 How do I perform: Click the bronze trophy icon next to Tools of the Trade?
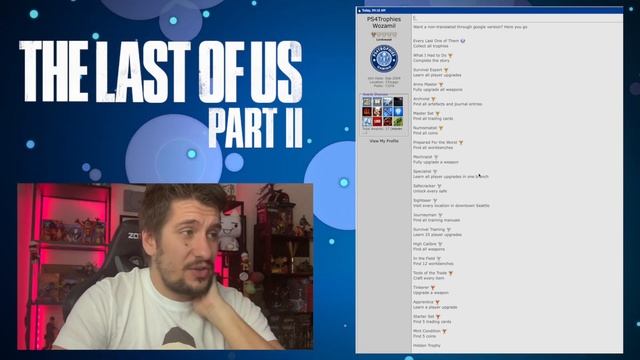pos(451,273)
